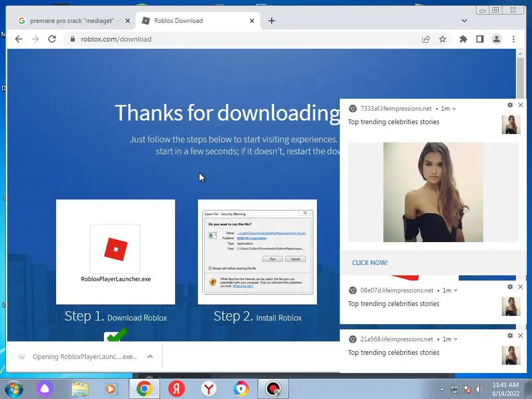Open settings of 21a568.lifeimpressions.net notification
Image resolution: width=532 pixels, height=399 pixels.
click(x=510, y=336)
